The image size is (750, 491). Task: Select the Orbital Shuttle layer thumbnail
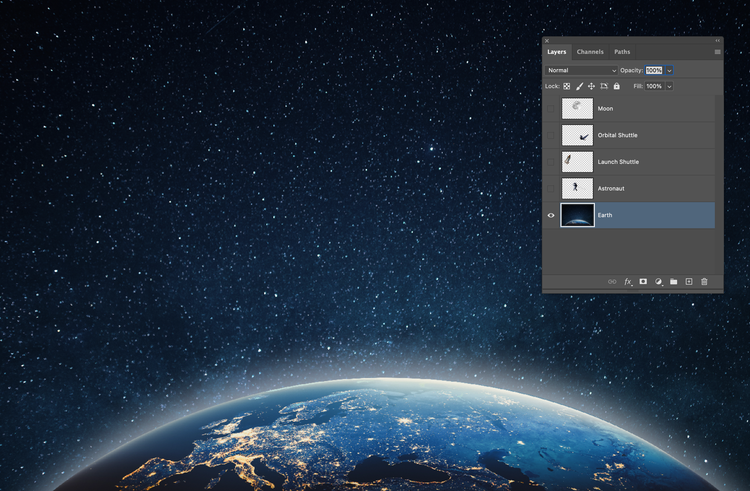577,135
